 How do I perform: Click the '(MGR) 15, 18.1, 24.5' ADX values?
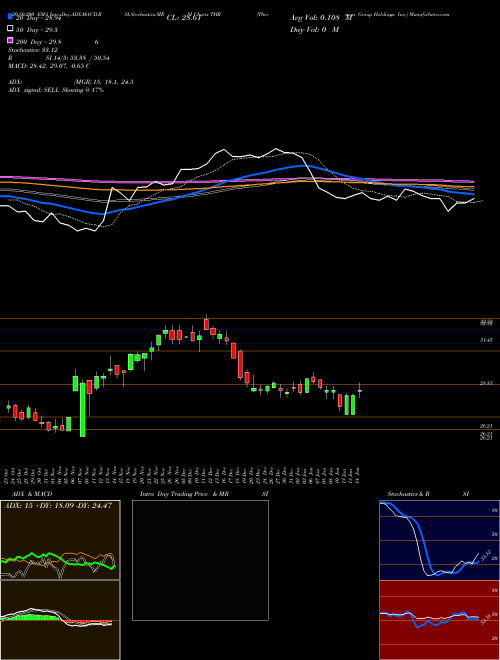[104, 82]
